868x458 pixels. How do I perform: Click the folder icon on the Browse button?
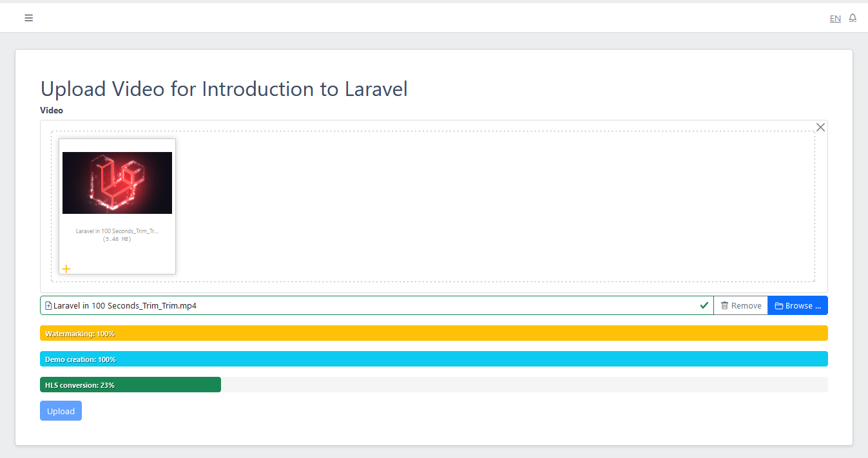click(x=778, y=306)
